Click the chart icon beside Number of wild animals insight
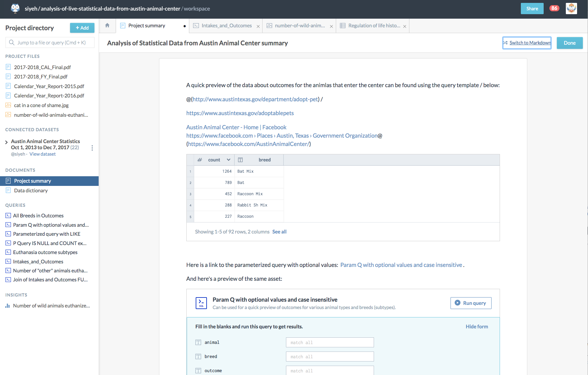Screen dimensions: 588x375 pos(7,306)
